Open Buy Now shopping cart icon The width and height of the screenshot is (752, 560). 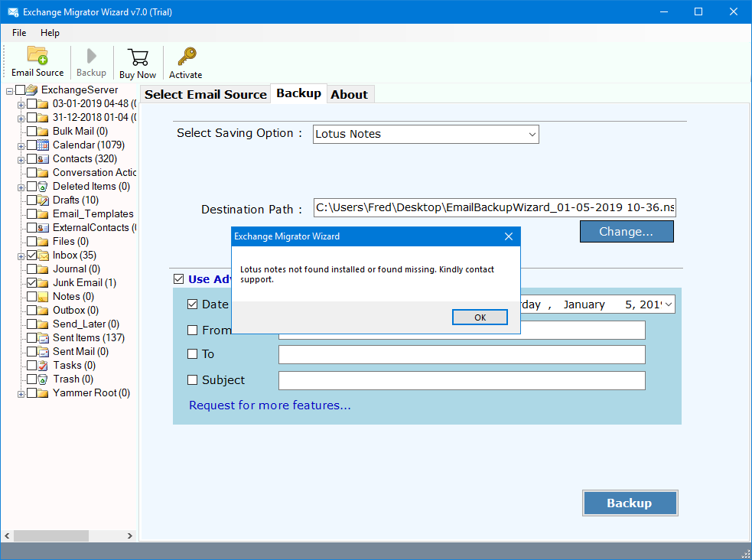click(x=138, y=57)
